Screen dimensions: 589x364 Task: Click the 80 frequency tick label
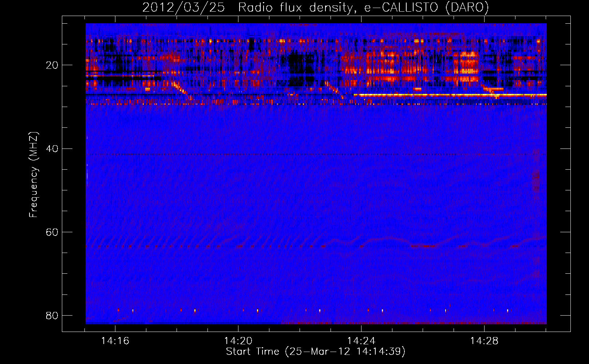pyautogui.click(x=52, y=315)
